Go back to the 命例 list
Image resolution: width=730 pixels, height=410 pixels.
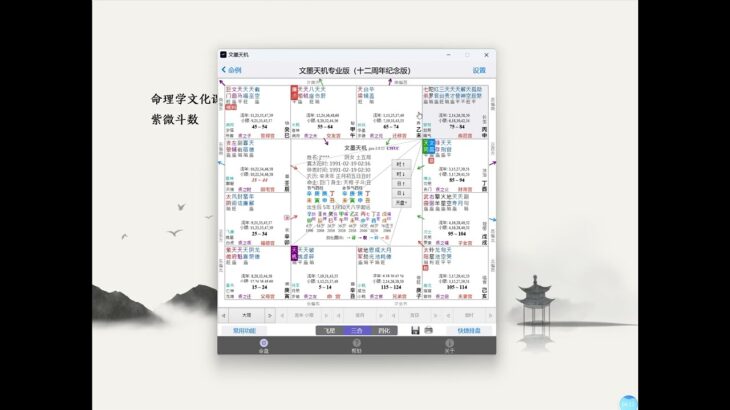(231, 70)
